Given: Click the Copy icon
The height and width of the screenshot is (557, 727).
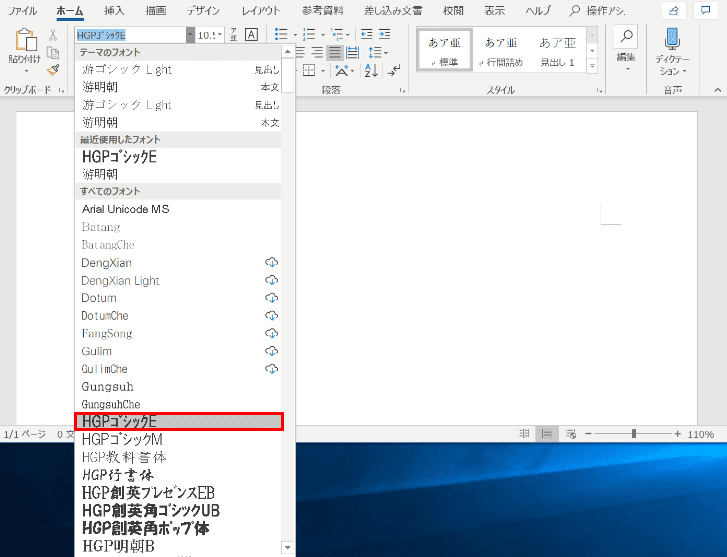Looking at the screenshot, I should tap(53, 52).
